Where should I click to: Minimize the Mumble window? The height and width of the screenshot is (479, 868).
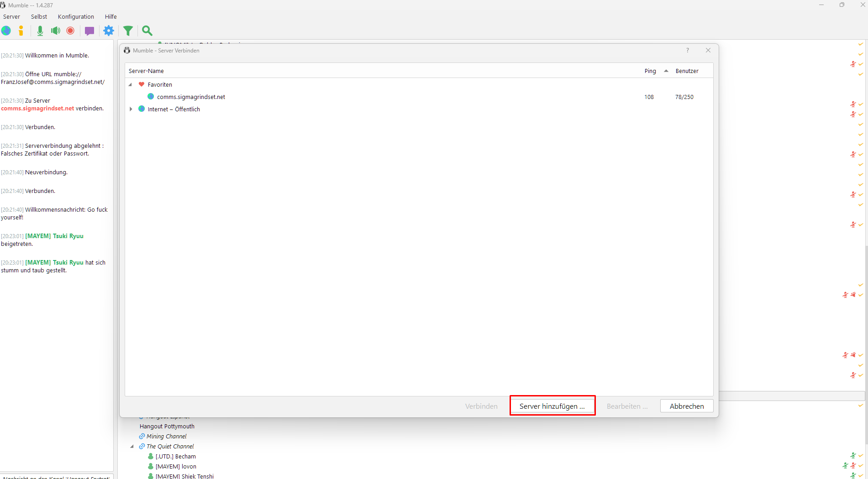point(821,5)
